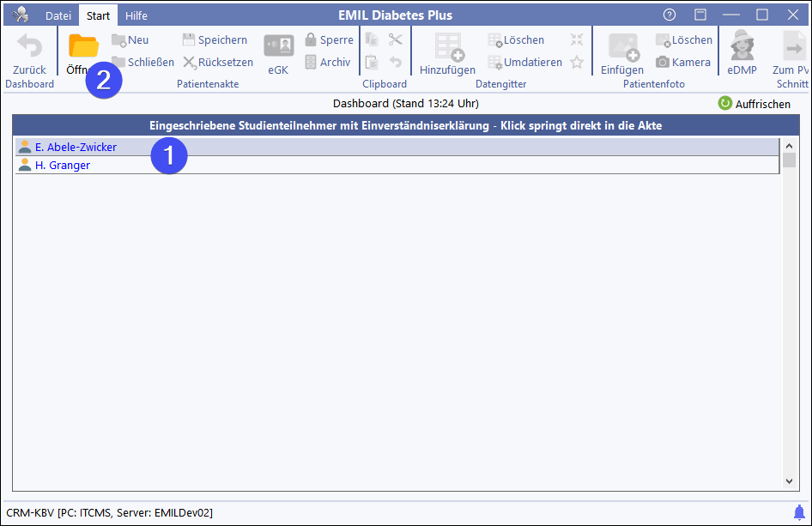Click the Speichern save icon
This screenshot has height=526, width=812.
[x=189, y=40]
